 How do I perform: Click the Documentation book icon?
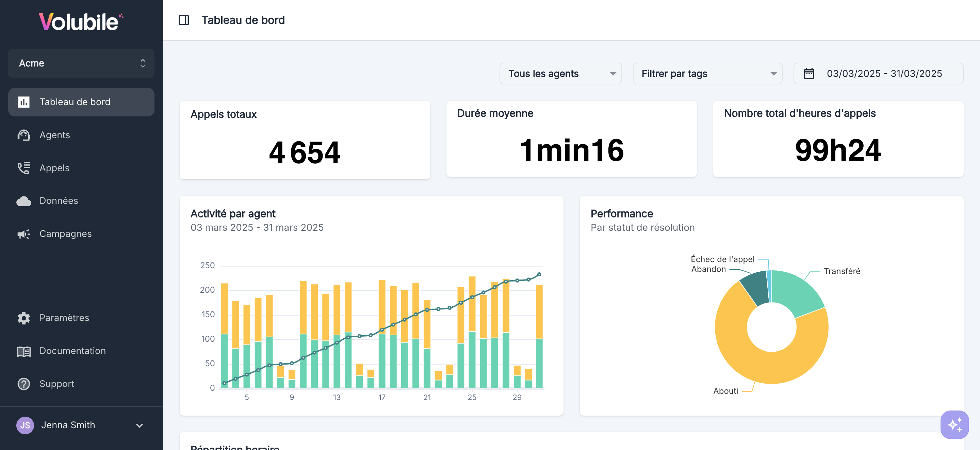23,351
